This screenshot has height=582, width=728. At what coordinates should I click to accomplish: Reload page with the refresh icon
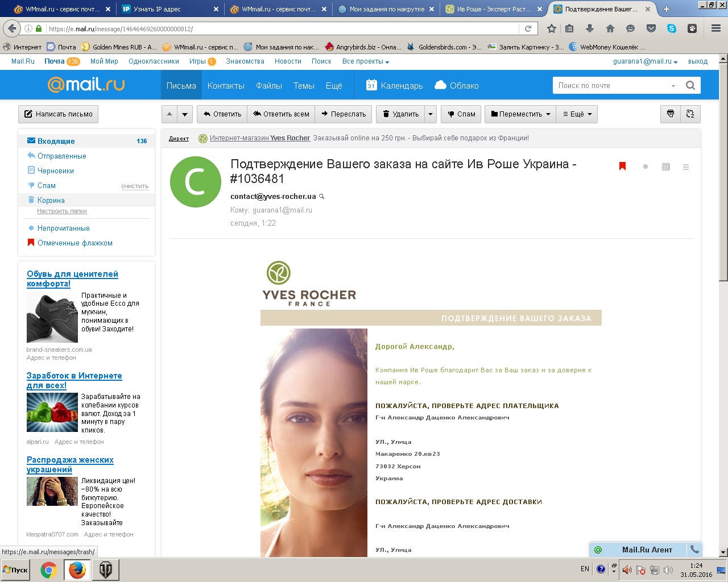click(x=528, y=28)
